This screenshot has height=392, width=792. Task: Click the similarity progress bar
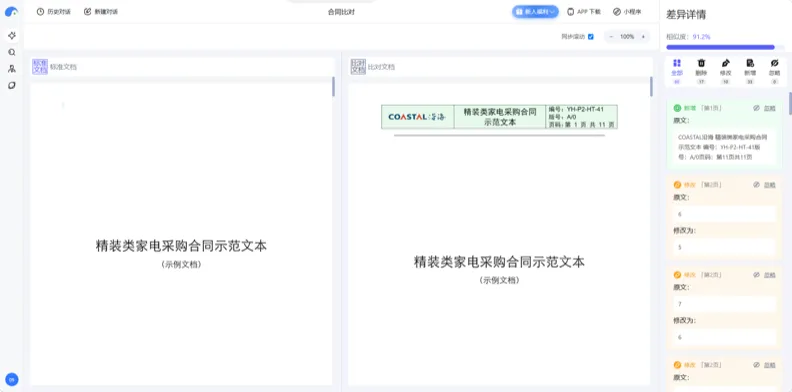(x=725, y=47)
